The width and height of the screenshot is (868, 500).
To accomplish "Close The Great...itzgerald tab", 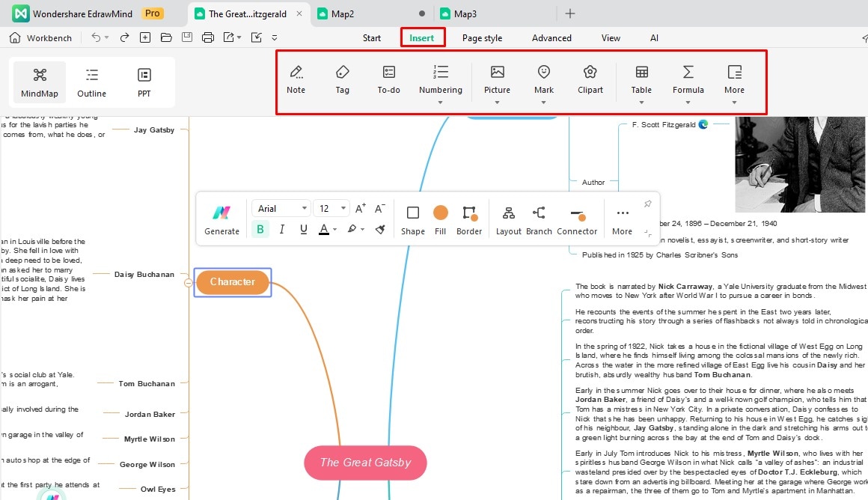I will click(299, 13).
